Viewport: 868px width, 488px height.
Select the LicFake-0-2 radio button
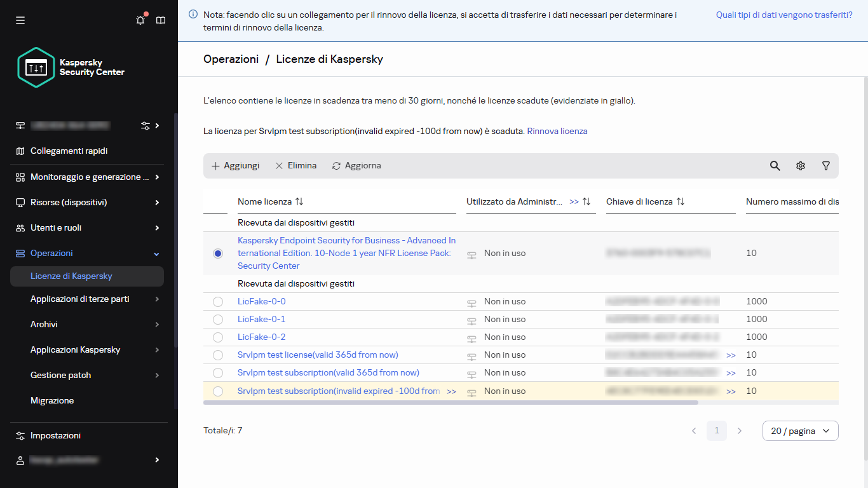(x=218, y=337)
